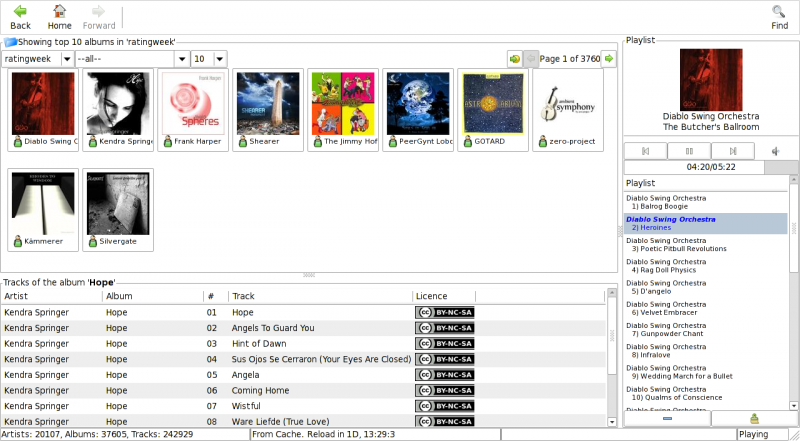Go back using the Back arrow
Viewport: 800px width, 441px height.
click(20, 16)
